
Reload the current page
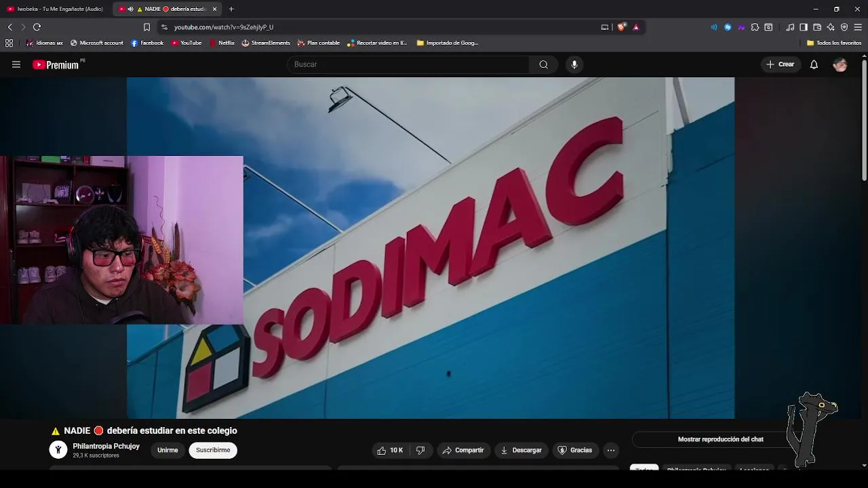click(37, 27)
